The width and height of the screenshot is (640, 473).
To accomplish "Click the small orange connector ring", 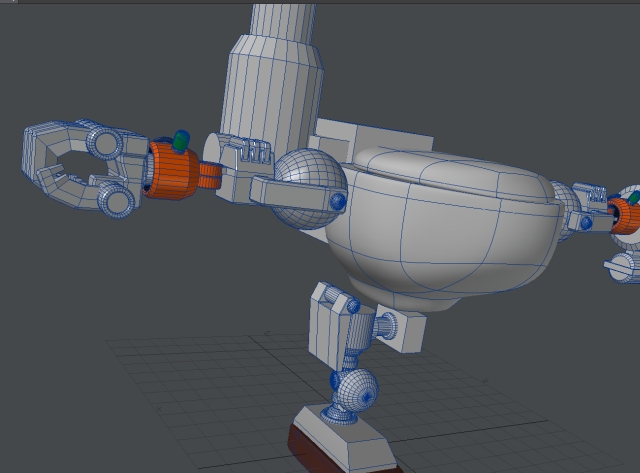I will [x=208, y=174].
